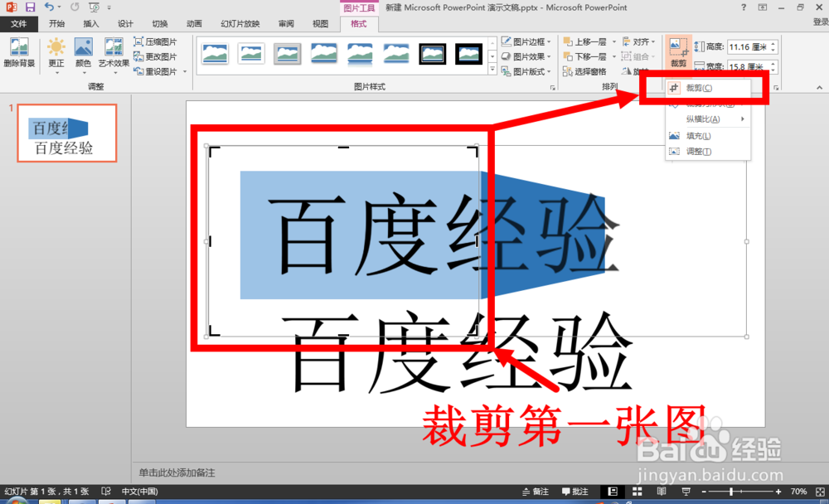Switch to the 审阅 tab
The height and width of the screenshot is (504, 829).
(x=286, y=24)
